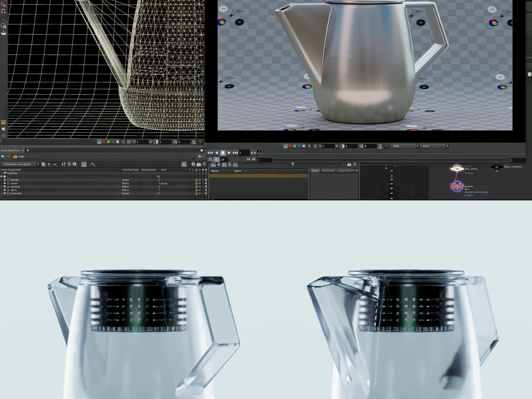
Task: Switch to the Layer Stack tab
Action: (344, 170)
